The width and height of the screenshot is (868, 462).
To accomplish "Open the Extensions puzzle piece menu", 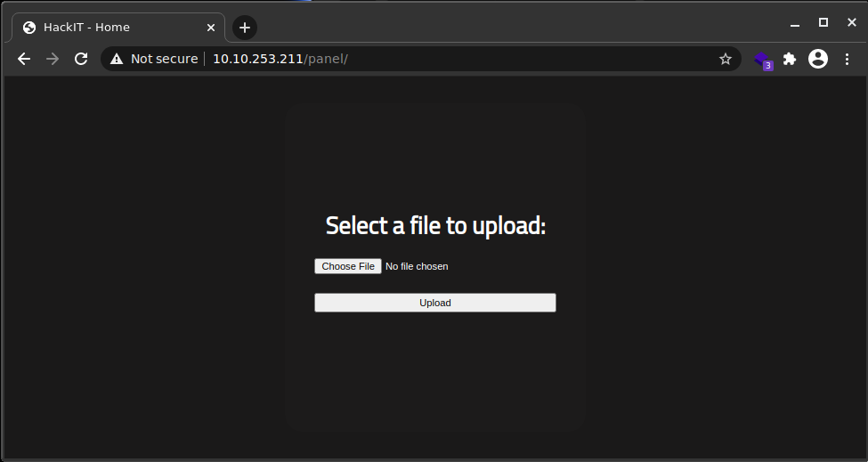I will click(x=789, y=59).
